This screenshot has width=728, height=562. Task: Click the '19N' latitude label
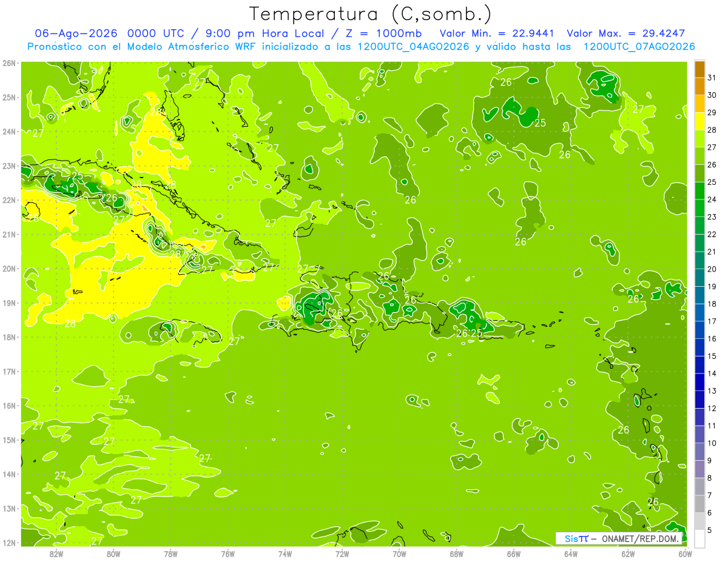pos(9,303)
